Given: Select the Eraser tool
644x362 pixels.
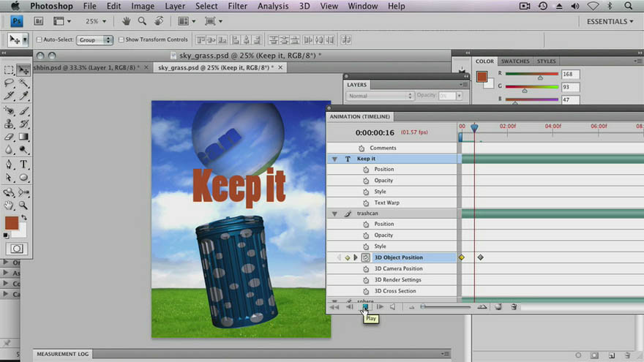Looking at the screenshot, I should (9, 137).
